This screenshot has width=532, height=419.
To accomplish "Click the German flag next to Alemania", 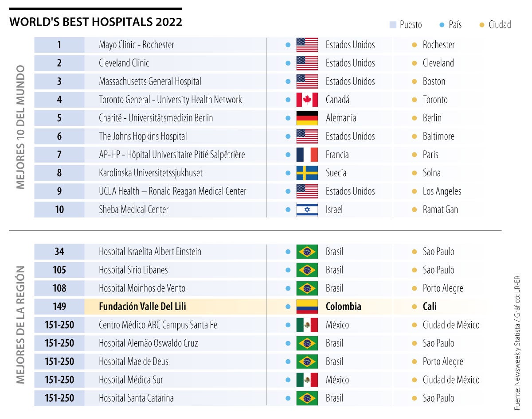I will pyautogui.click(x=307, y=118).
